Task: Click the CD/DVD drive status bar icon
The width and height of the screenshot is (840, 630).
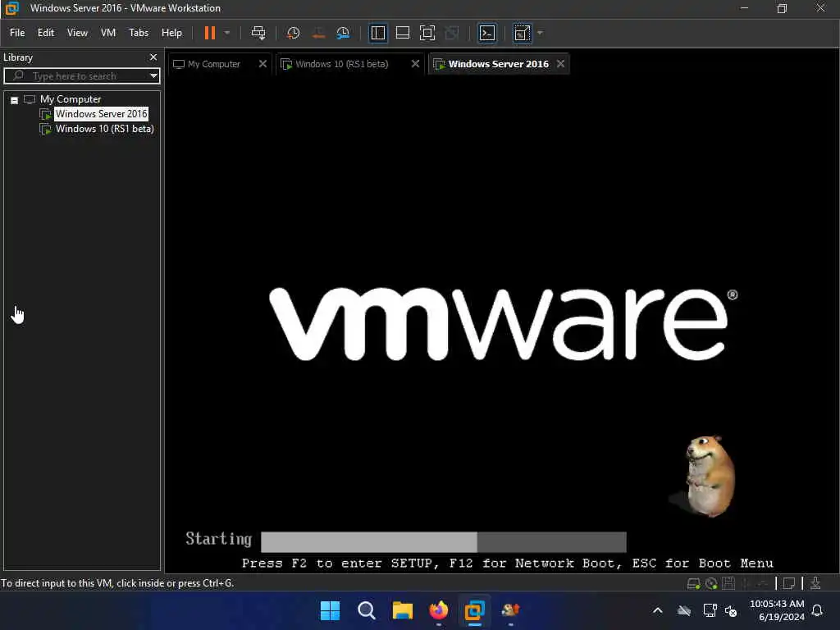Action: pos(711,583)
